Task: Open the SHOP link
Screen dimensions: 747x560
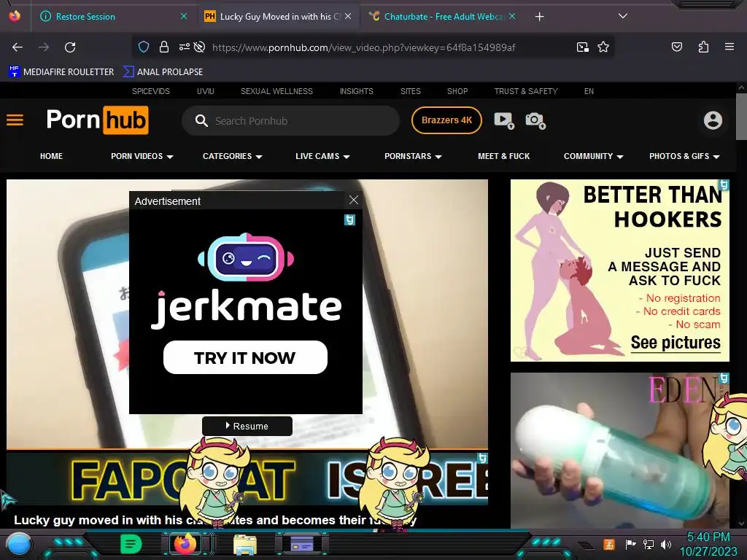Action: coord(457,91)
